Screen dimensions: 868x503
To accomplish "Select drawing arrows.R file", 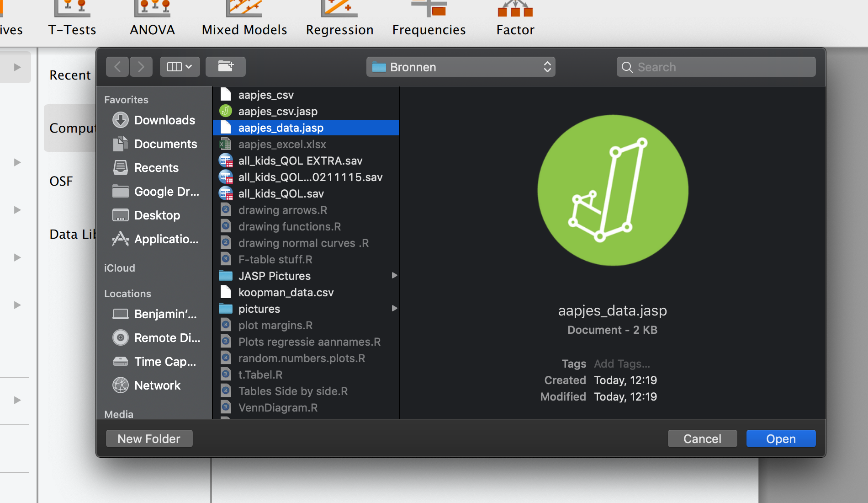I will click(x=306, y=210).
